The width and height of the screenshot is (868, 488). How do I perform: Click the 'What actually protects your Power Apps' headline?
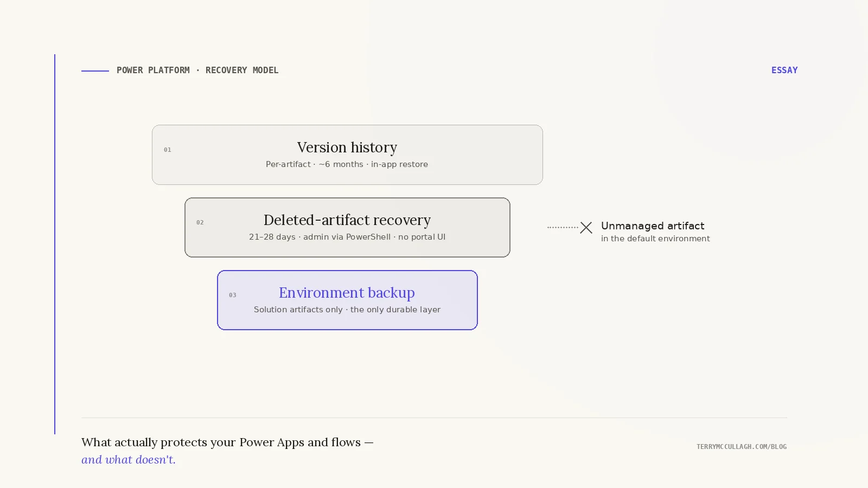[x=228, y=442]
